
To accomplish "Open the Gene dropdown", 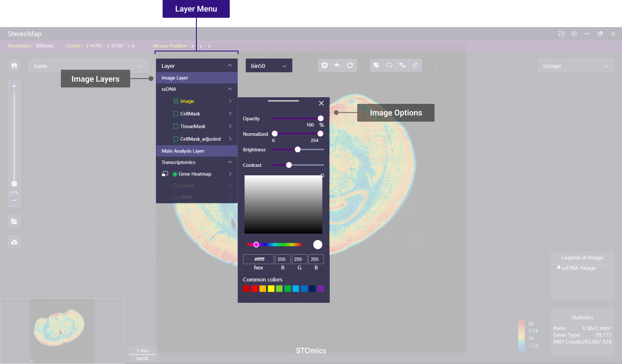I will 88,66.
